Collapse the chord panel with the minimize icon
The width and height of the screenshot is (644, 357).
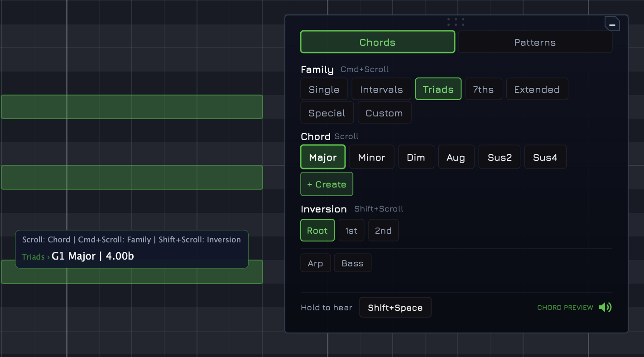click(612, 24)
